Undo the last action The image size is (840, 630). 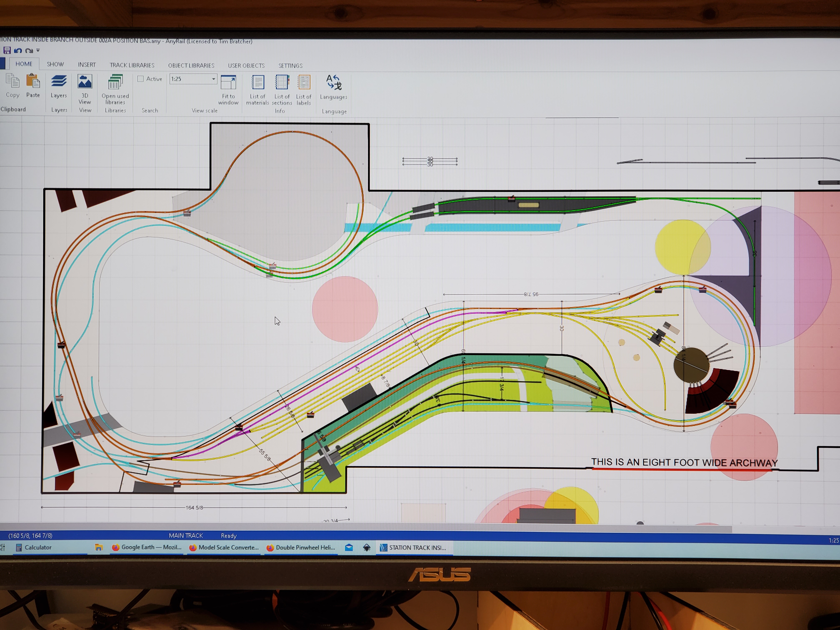click(18, 50)
